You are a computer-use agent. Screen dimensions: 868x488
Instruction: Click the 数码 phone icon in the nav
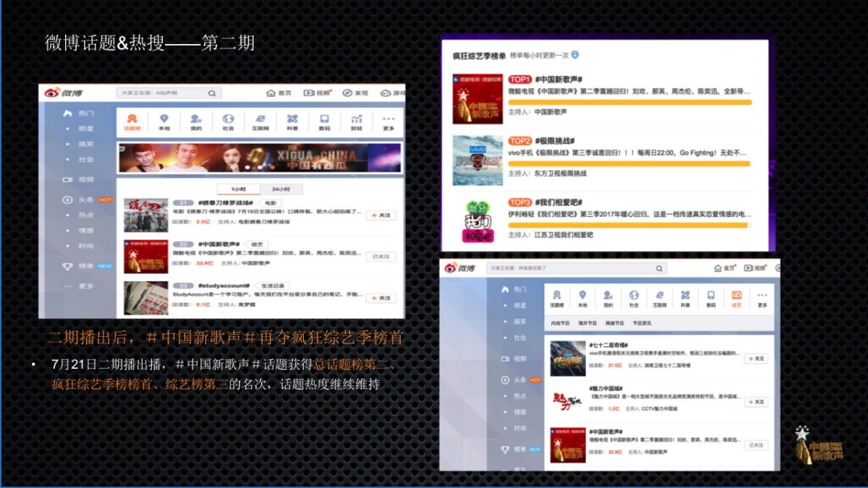pyautogui.click(x=324, y=118)
